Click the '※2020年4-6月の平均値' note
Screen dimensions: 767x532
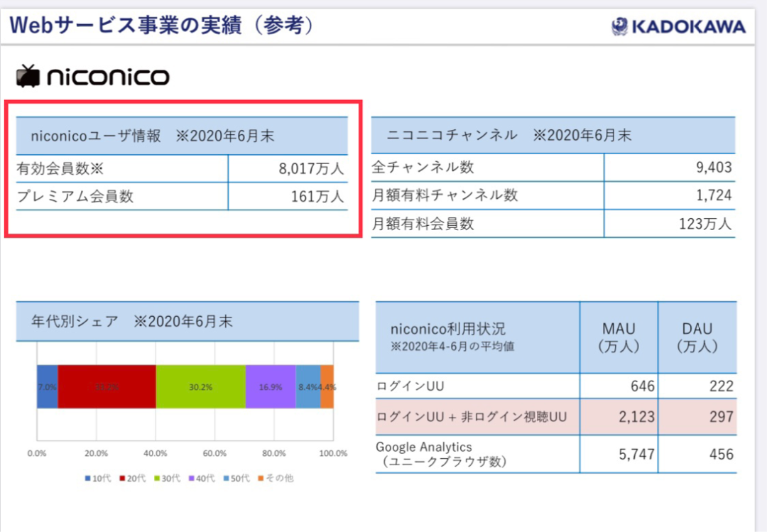(452, 347)
